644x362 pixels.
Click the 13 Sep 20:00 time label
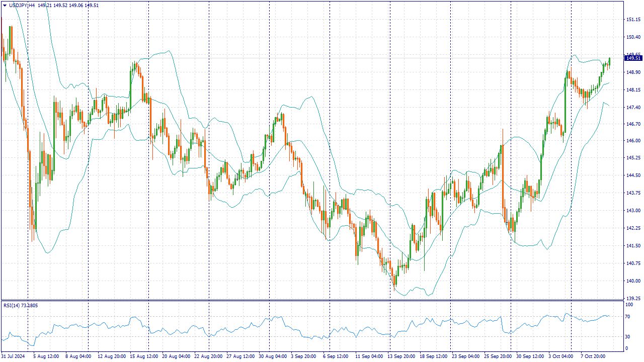point(401,356)
